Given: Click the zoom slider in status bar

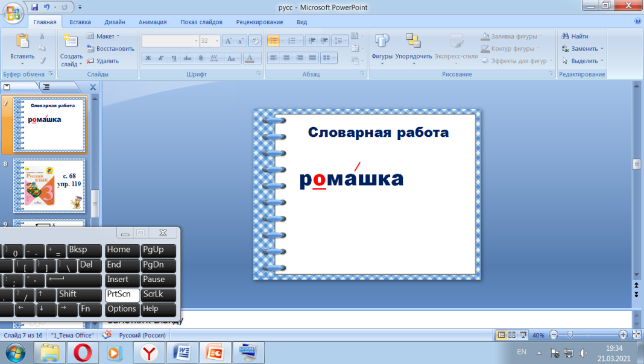Looking at the screenshot, I should point(570,334).
